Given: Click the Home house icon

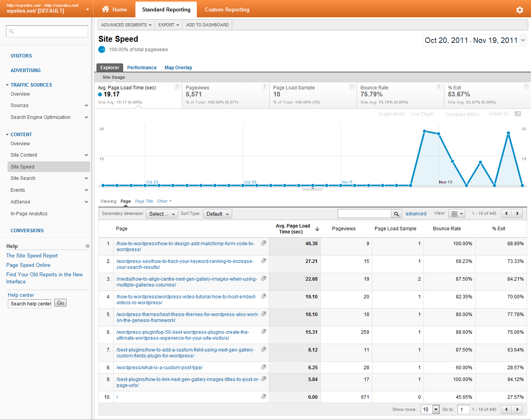Looking at the screenshot, I should (105, 9).
